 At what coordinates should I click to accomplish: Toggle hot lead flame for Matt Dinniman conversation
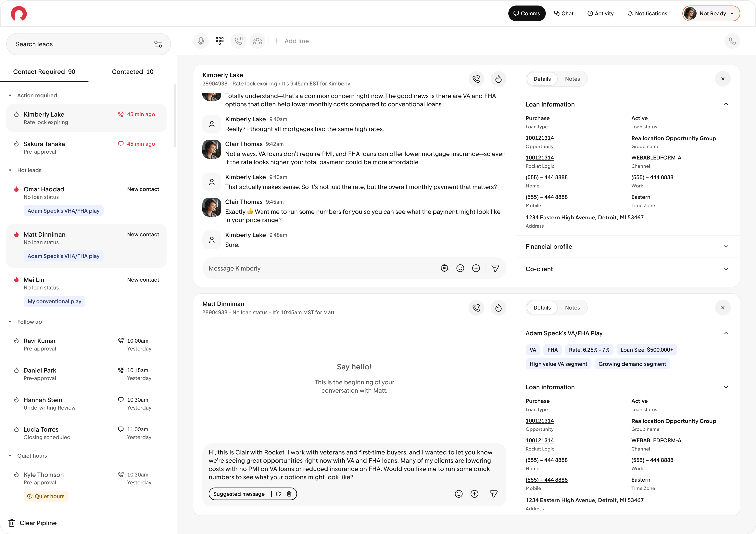498,308
